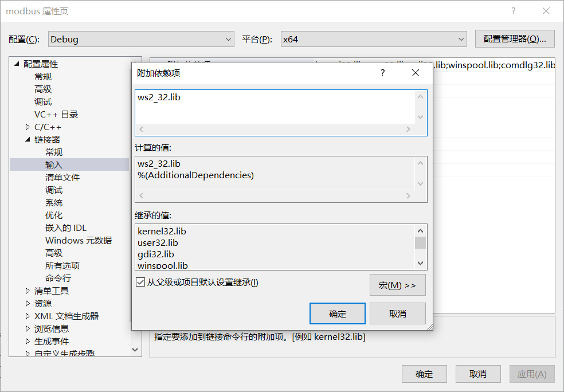Viewport: 564px width, 392px height.
Task: Select 高级 under 链接器
Action: (54, 253)
